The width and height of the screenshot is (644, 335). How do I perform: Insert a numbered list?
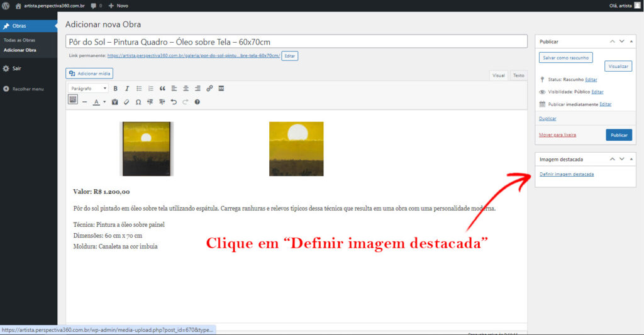point(151,88)
